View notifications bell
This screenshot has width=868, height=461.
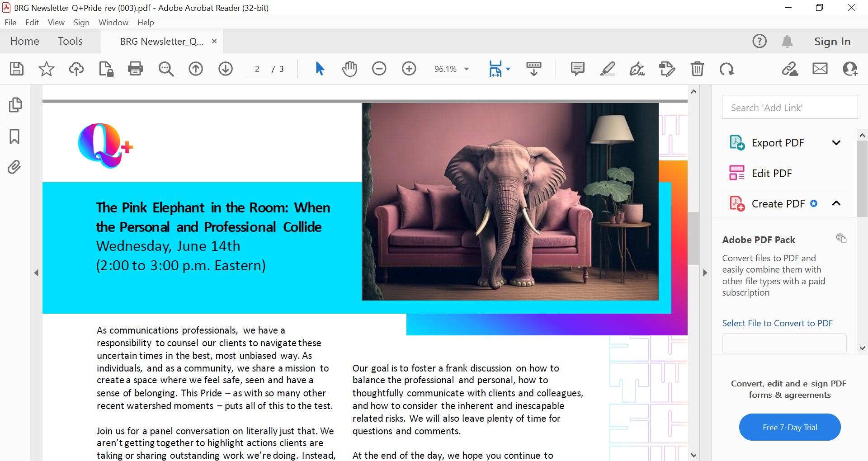point(787,41)
